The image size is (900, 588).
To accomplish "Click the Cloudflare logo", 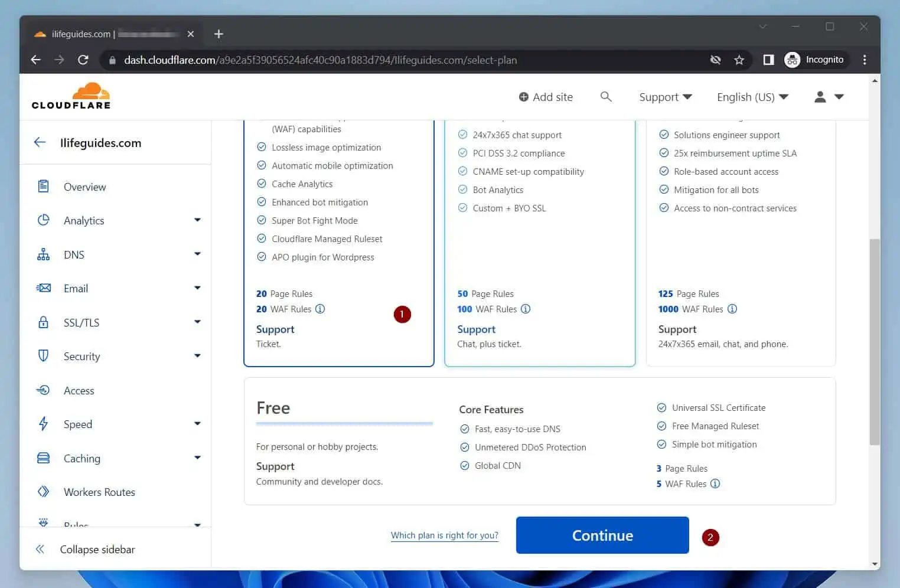I will click(x=71, y=96).
